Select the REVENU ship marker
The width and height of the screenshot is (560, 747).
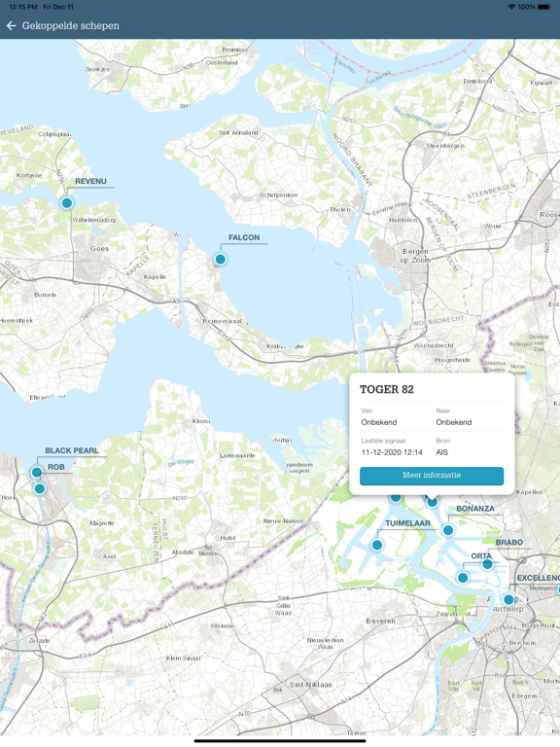click(67, 203)
